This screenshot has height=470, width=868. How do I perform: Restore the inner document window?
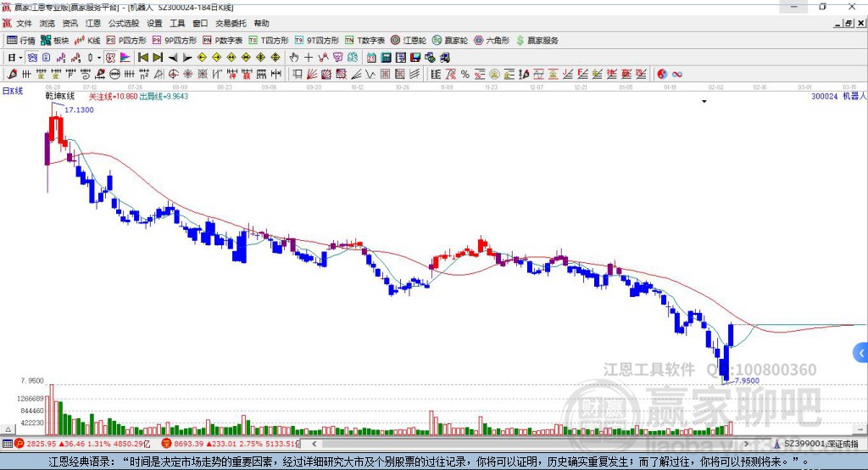(x=849, y=23)
